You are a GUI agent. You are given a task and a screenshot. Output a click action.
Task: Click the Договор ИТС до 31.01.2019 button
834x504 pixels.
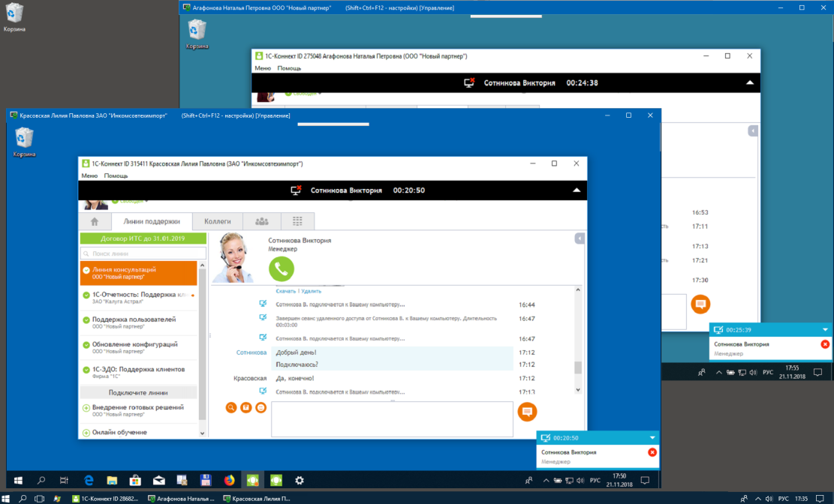[143, 238]
